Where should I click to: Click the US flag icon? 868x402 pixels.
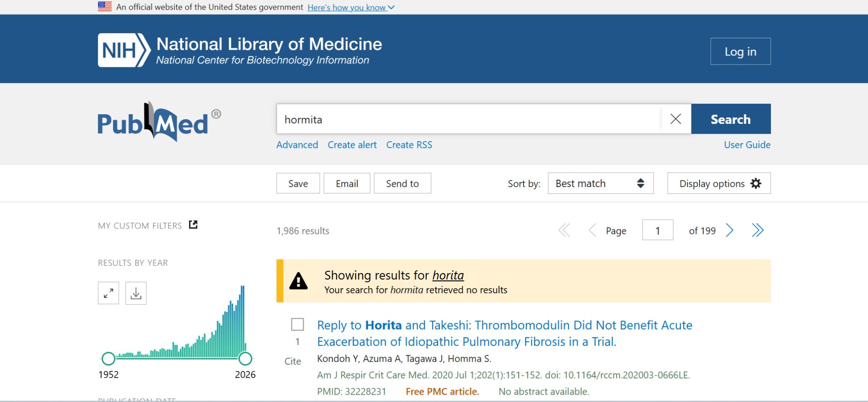(105, 6)
